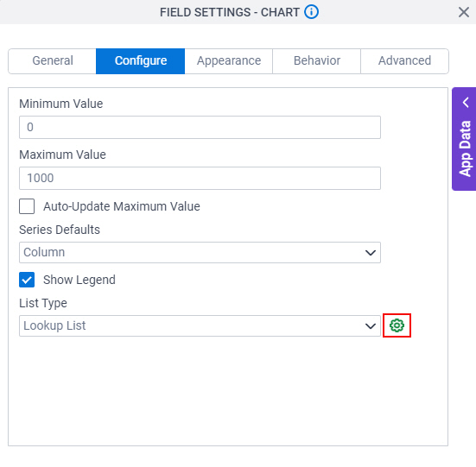Click the info icon beside Chart title
The width and height of the screenshot is (476, 467).
(x=312, y=12)
